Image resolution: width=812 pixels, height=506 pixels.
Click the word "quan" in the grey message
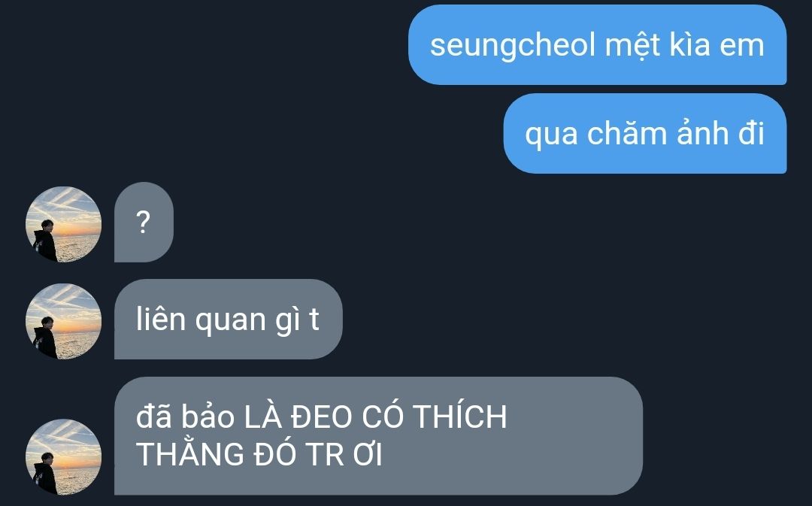click(230, 321)
